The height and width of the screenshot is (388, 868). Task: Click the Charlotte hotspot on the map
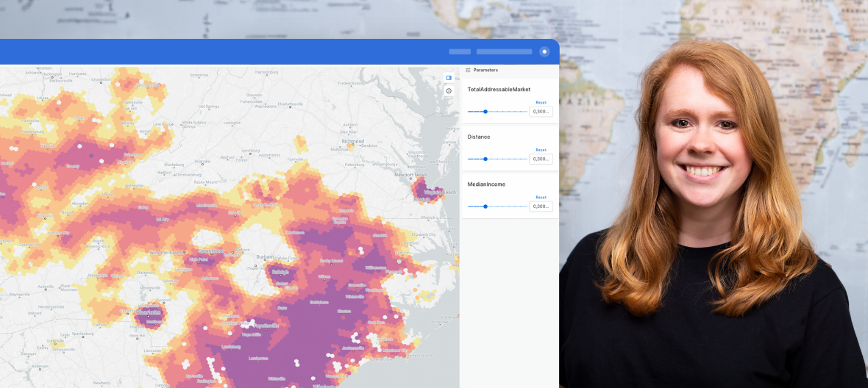click(149, 312)
